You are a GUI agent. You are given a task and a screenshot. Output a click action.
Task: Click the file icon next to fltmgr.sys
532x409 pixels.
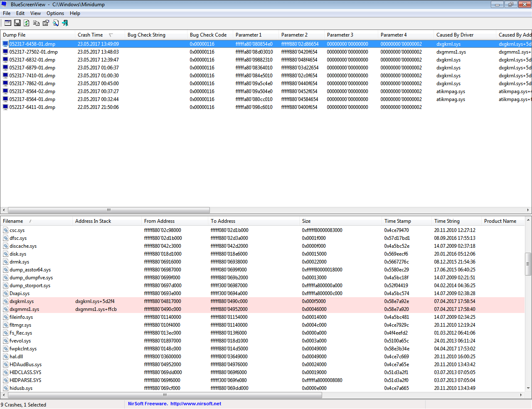click(x=6, y=325)
